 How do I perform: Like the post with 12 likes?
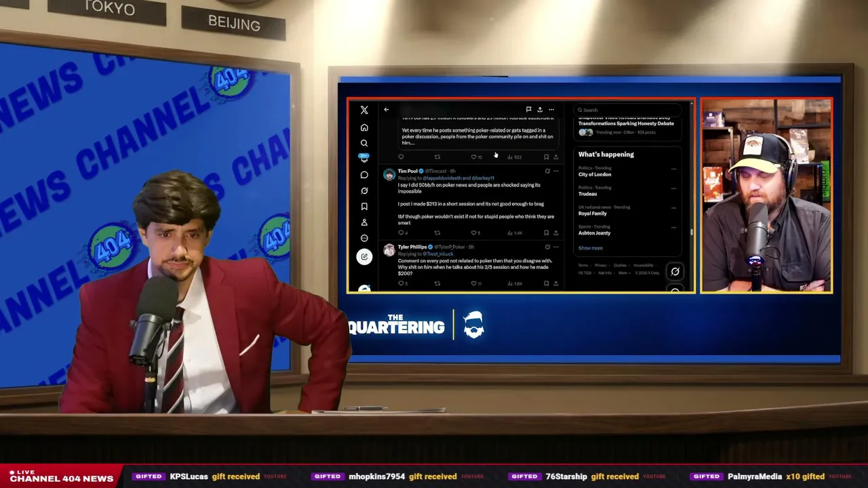(476, 157)
